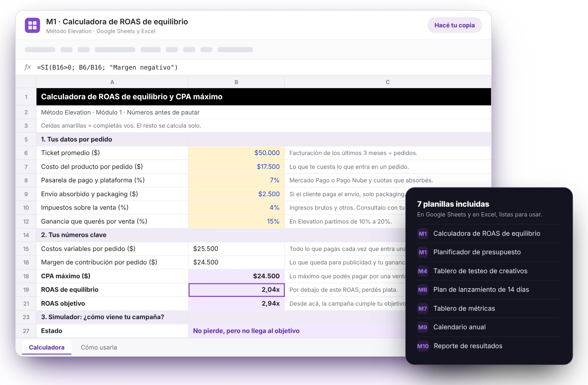This screenshot has width=588, height=385.
Task: Click the M1 badge beside Calculadora de ROAS
Action: tap(423, 233)
